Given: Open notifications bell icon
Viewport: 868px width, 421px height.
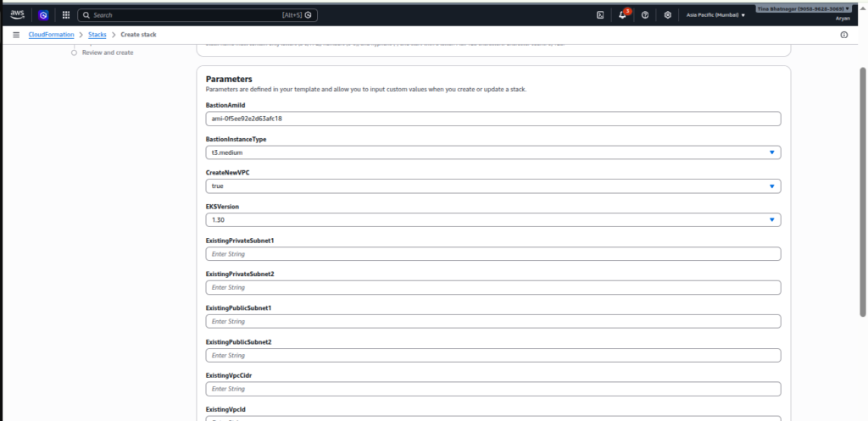Looking at the screenshot, I should pyautogui.click(x=623, y=15).
